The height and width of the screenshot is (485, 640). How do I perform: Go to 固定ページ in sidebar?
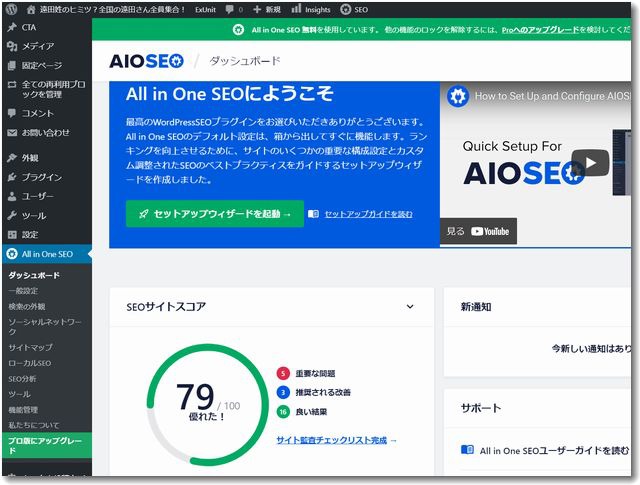tap(42, 65)
